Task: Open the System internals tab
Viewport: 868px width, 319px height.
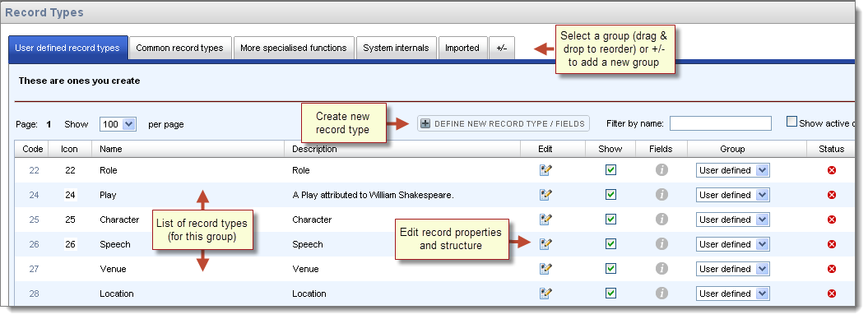Action: pos(396,49)
